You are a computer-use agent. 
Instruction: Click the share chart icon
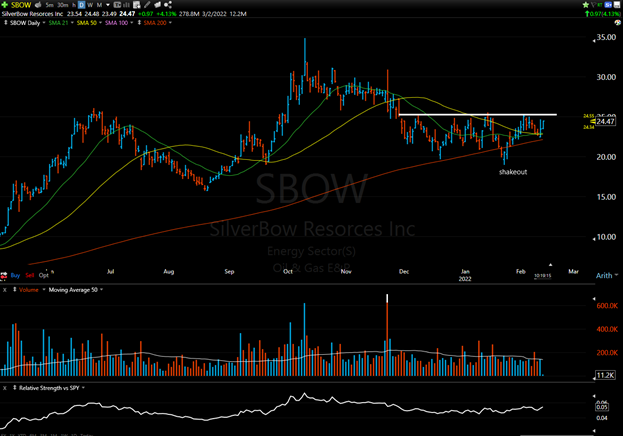tap(168, 5)
